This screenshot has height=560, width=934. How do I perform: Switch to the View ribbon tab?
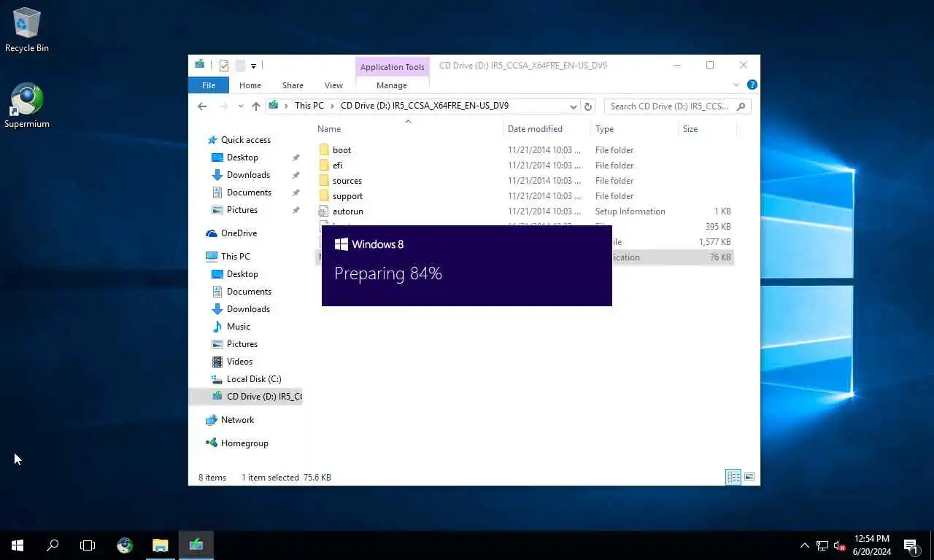(333, 85)
